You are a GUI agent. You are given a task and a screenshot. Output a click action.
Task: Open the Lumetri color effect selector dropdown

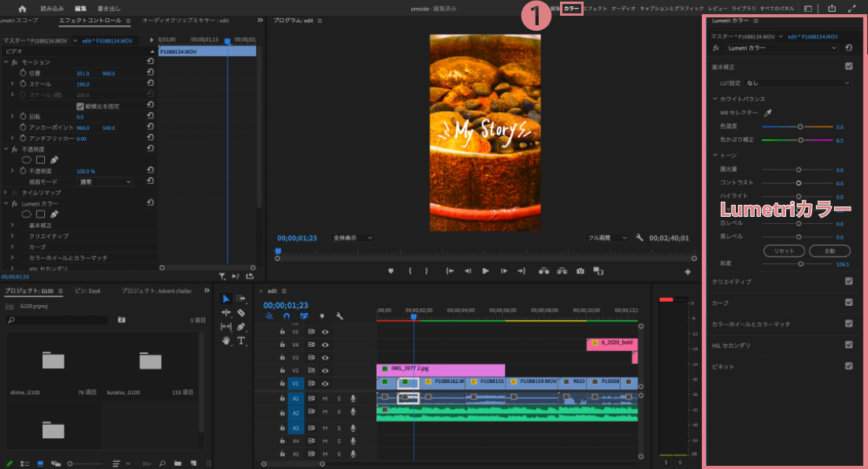(781, 48)
